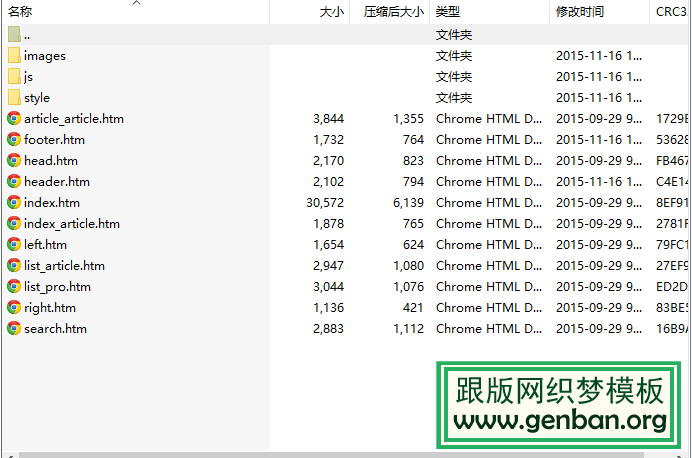Image resolution: width=692 pixels, height=458 pixels.
Task: Click Chrome icon of list_pro.htm
Action: (14, 286)
